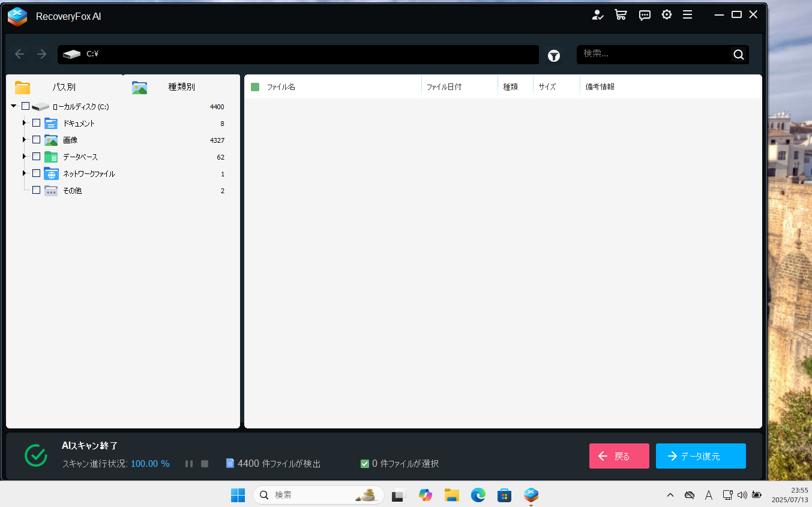Sort by 備考情報 column header

pyautogui.click(x=600, y=87)
